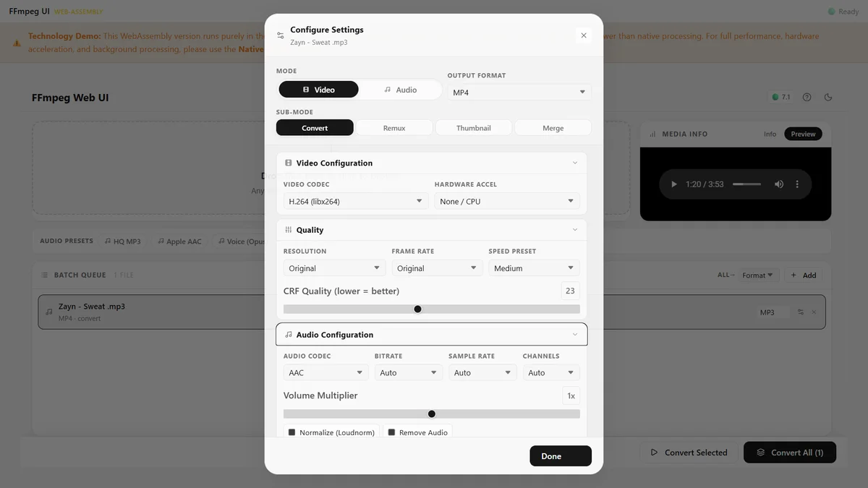The height and width of the screenshot is (488, 868).
Task: Click the FFmpeg UI logo title
Action: pos(30,12)
